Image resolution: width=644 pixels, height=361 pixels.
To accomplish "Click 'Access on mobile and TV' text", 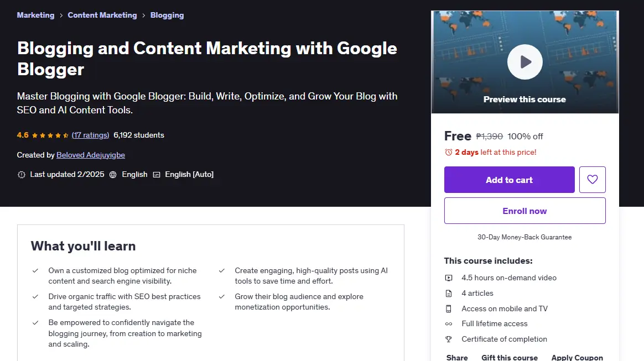I will pos(505,308).
